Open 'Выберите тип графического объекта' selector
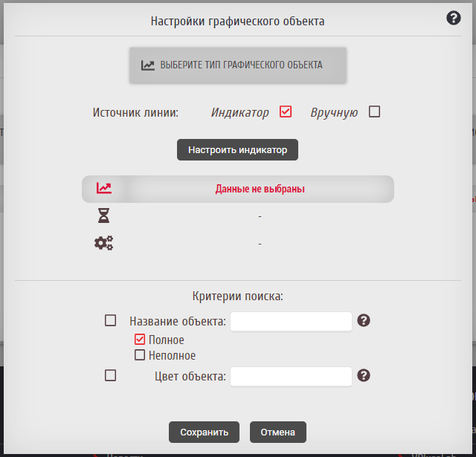The height and width of the screenshot is (457, 476). click(238, 65)
